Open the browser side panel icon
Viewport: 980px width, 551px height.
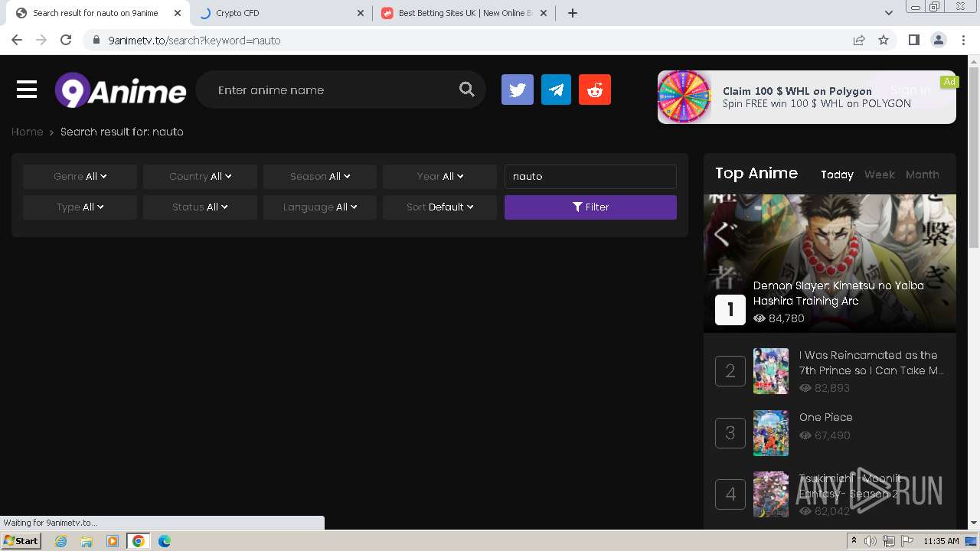click(x=913, y=40)
